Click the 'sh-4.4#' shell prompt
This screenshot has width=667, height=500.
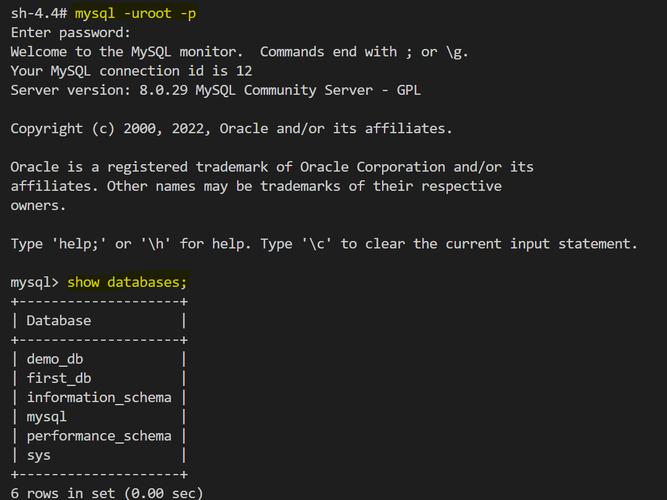(38, 13)
